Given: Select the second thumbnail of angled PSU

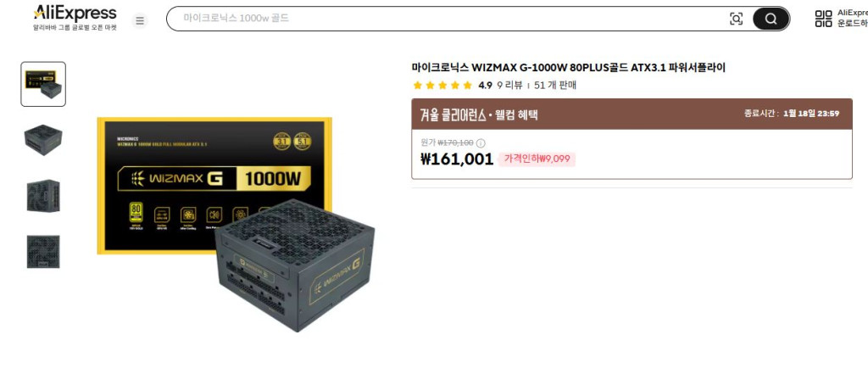Looking at the screenshot, I should click(x=43, y=140).
